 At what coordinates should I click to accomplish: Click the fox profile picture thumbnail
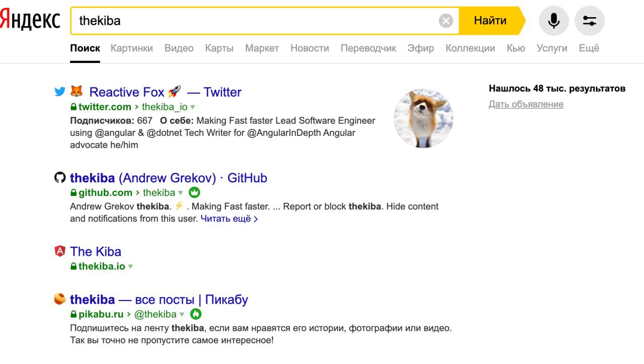tap(423, 118)
